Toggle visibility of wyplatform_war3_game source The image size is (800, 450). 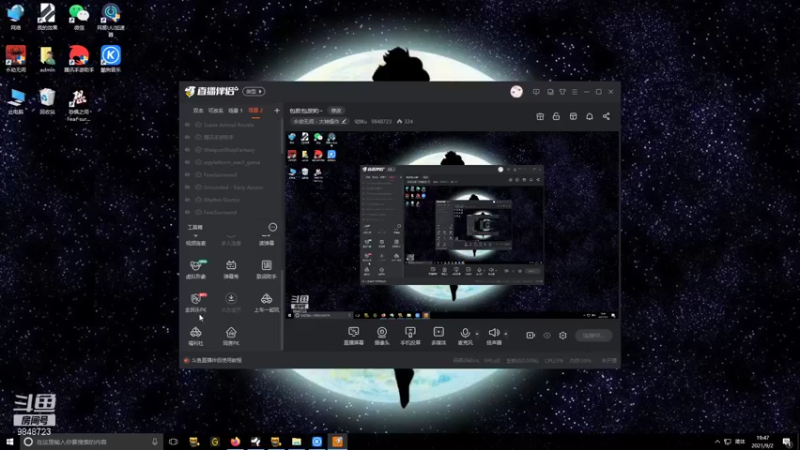coord(187,162)
